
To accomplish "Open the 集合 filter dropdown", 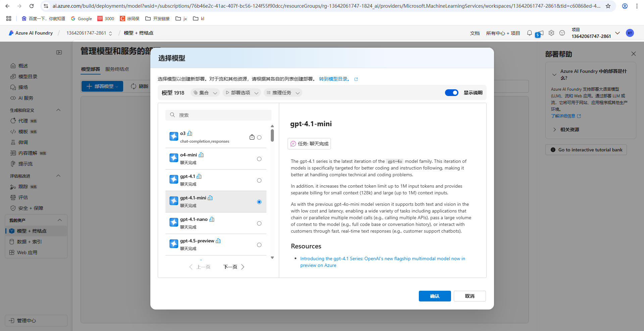I will tap(205, 93).
